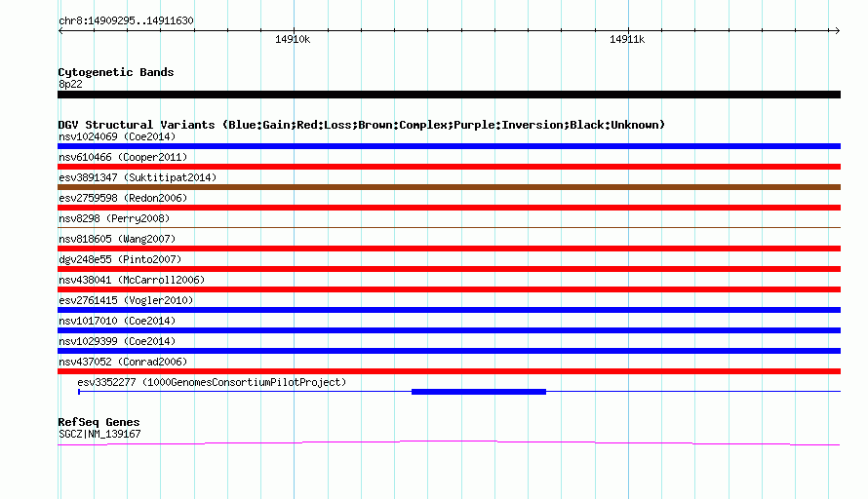Click the 14911k ruler position label

[x=627, y=39]
